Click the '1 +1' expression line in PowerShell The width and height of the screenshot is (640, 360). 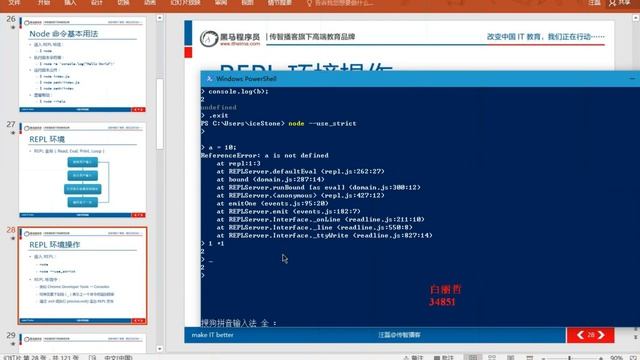[x=212, y=244]
